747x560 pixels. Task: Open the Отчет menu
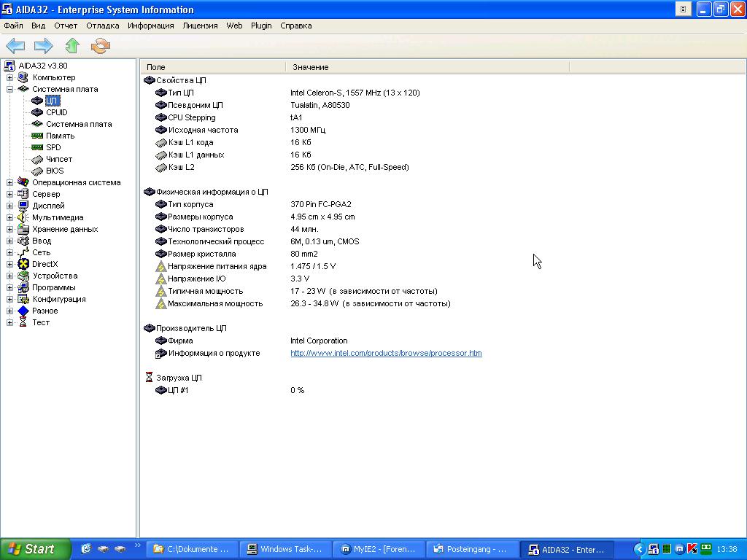[x=66, y=26]
